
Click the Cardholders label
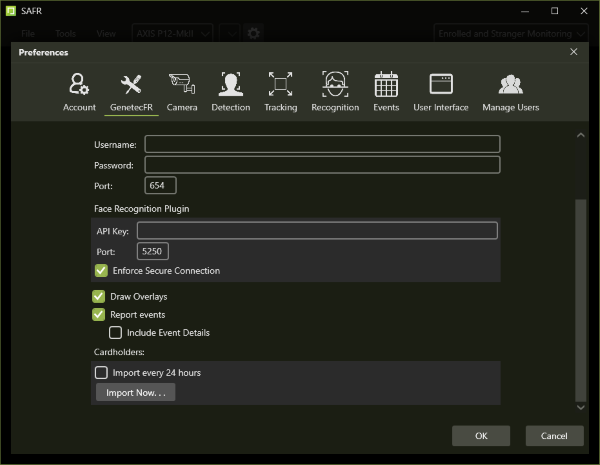pos(119,352)
